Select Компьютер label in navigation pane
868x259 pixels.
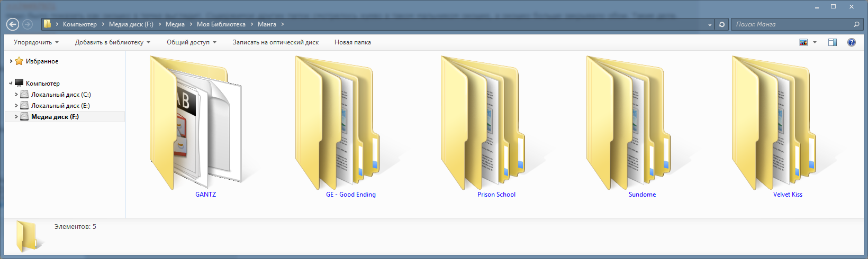(43, 84)
